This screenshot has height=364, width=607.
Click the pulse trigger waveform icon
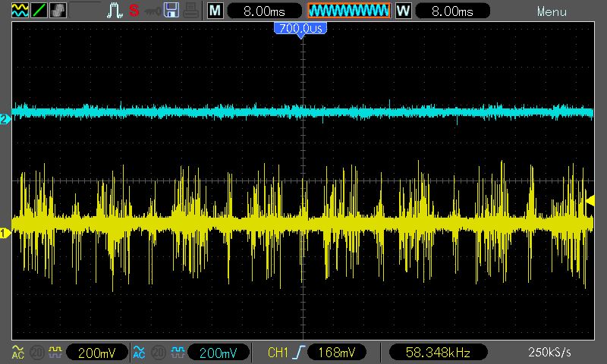(x=115, y=11)
